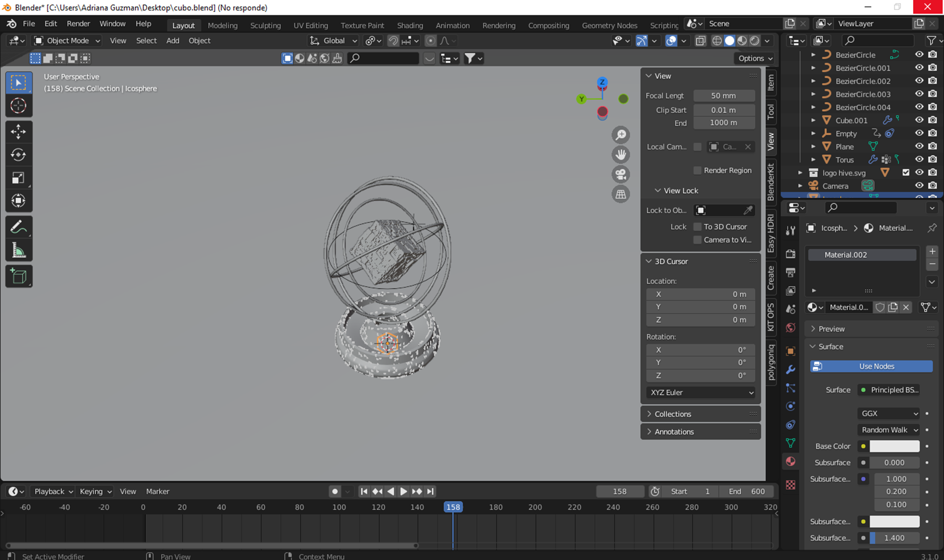This screenshot has height=560, width=944.
Task: Toggle camera view gizmo button
Action: click(621, 174)
